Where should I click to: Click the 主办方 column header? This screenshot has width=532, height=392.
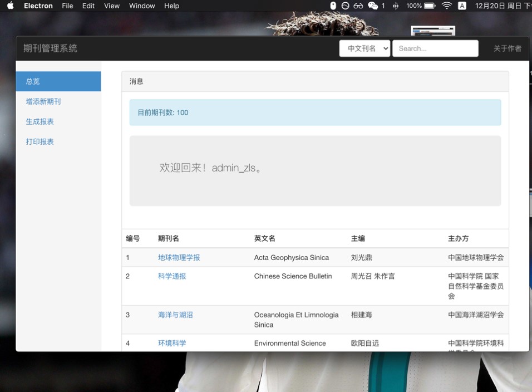pyautogui.click(x=458, y=238)
